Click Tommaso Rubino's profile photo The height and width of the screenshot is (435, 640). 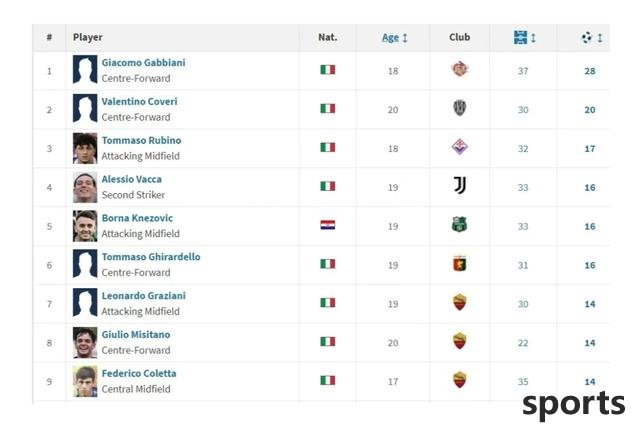[x=85, y=148]
